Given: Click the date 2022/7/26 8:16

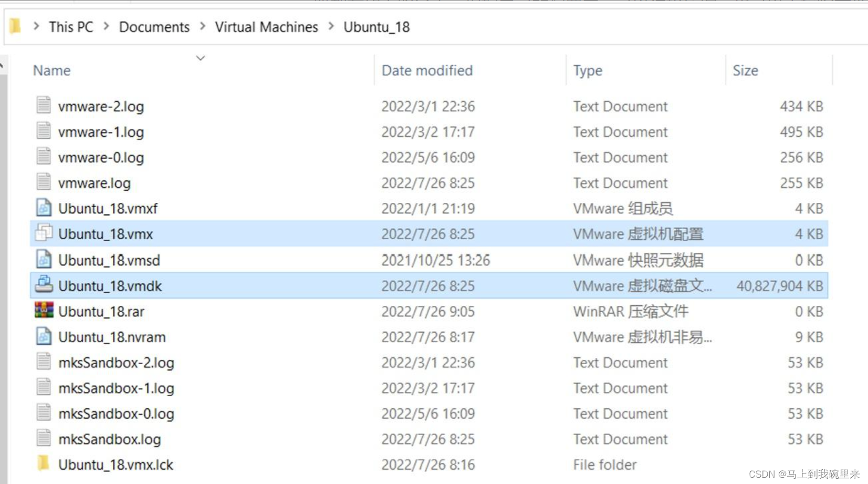Looking at the screenshot, I should click(428, 465).
